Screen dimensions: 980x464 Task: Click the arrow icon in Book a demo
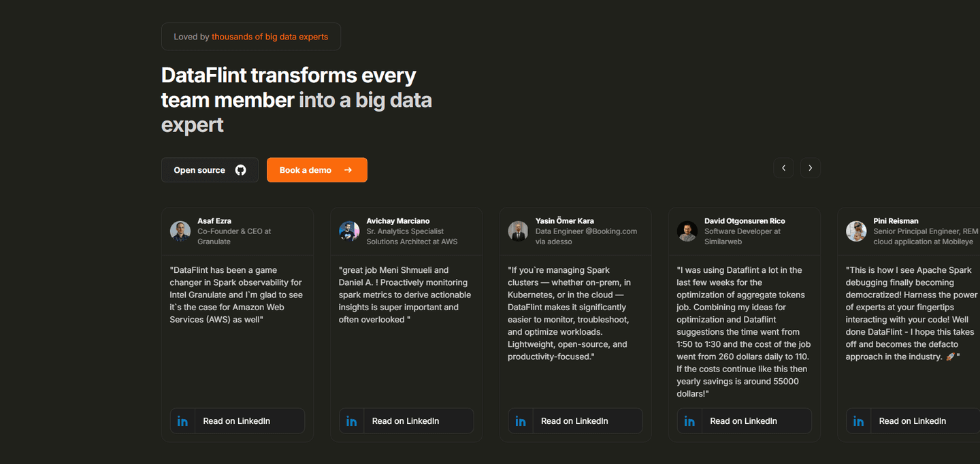click(348, 170)
